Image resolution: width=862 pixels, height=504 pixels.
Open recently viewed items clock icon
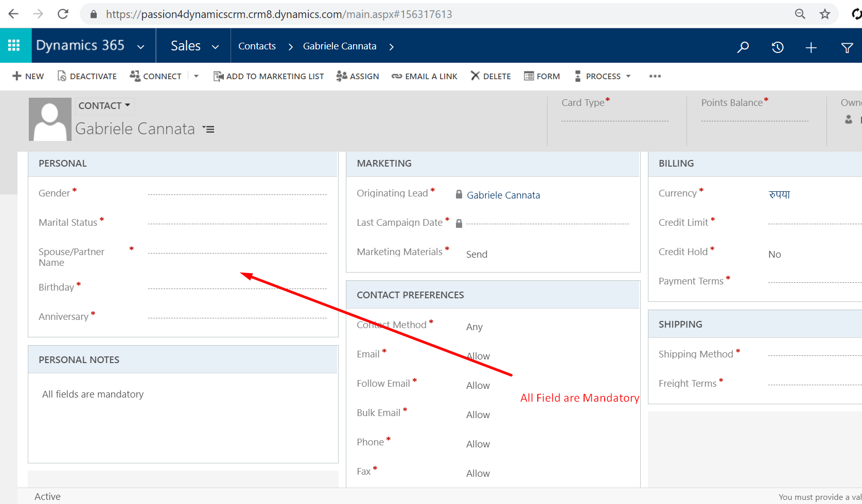point(777,47)
